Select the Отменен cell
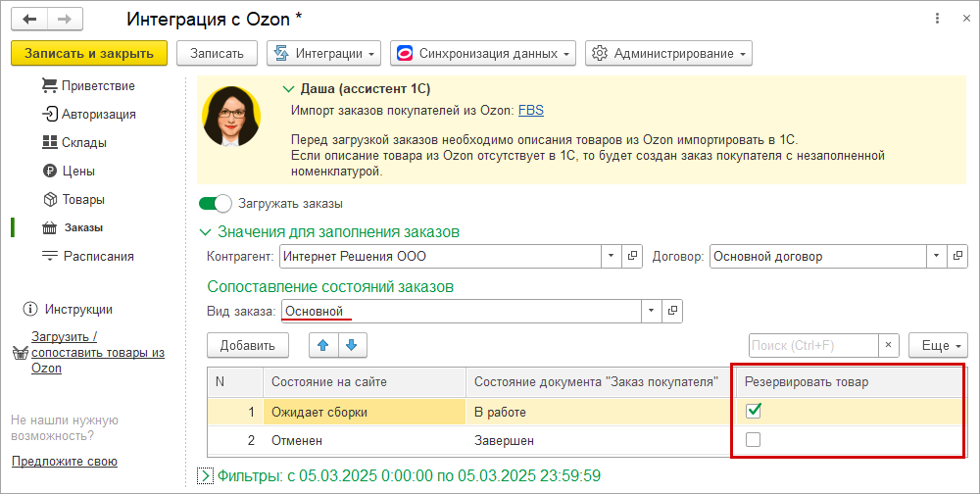The height and width of the screenshot is (494, 980). [x=365, y=440]
